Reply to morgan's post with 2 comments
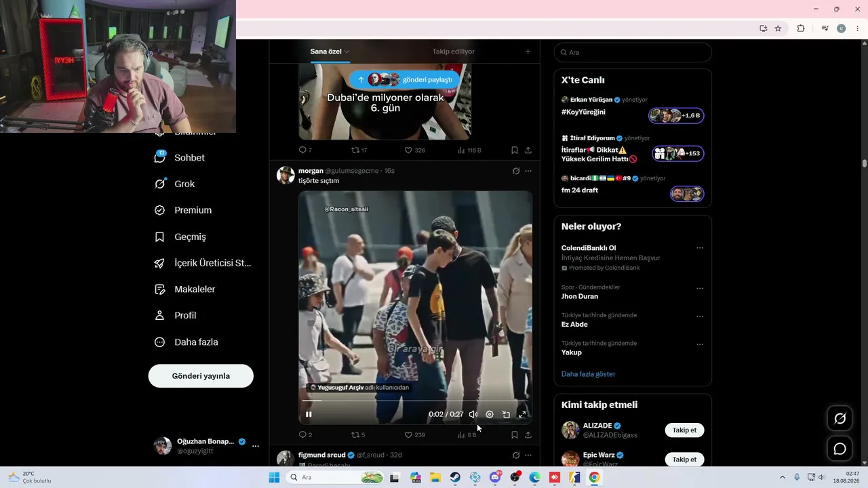The image size is (868, 488). 305,434
